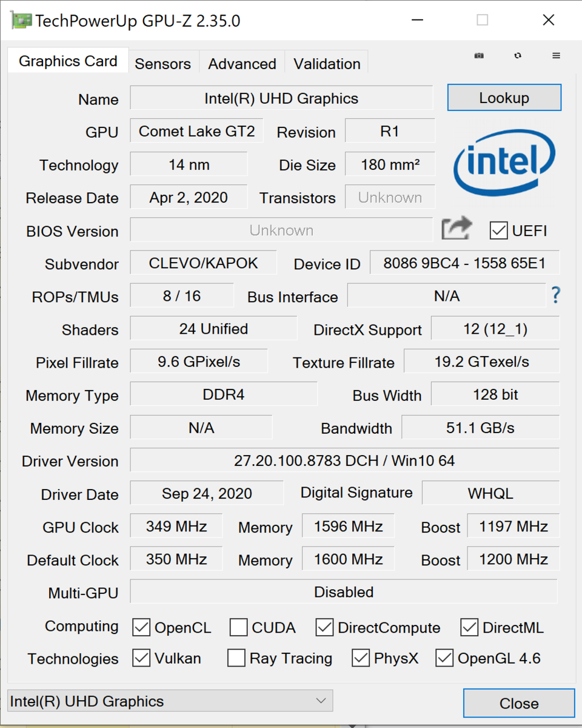The image size is (582, 728).
Task: Toggle the OpenCL checkbox
Action: (141, 627)
